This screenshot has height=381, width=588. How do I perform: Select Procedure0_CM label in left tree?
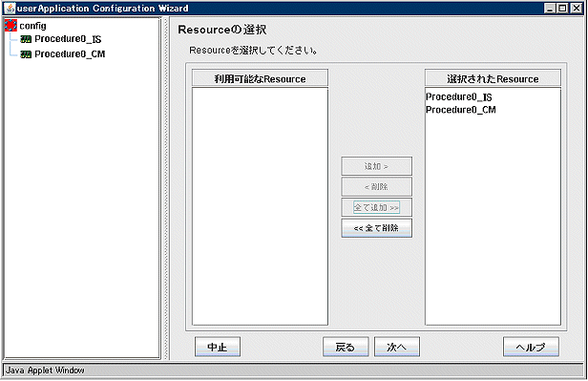coord(70,54)
